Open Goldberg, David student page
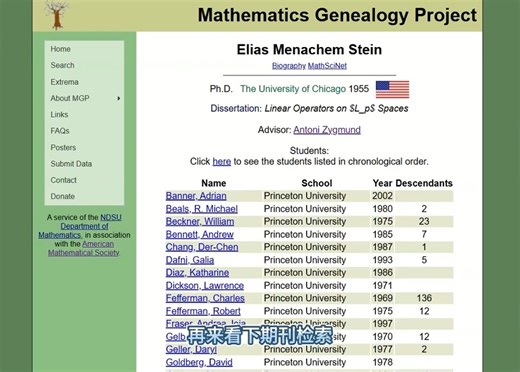This screenshot has width=520, height=372. coord(199,363)
